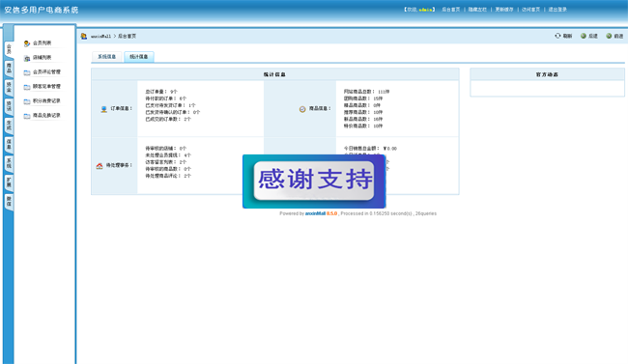The height and width of the screenshot is (364, 628).
Task: Click the 团购商品数 15件 line
Action: (x=363, y=98)
